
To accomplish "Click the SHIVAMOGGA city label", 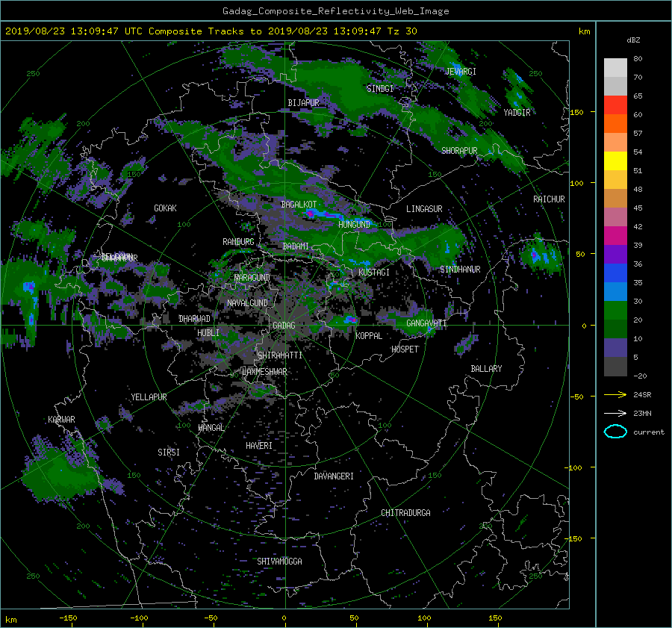I will 279,562.
